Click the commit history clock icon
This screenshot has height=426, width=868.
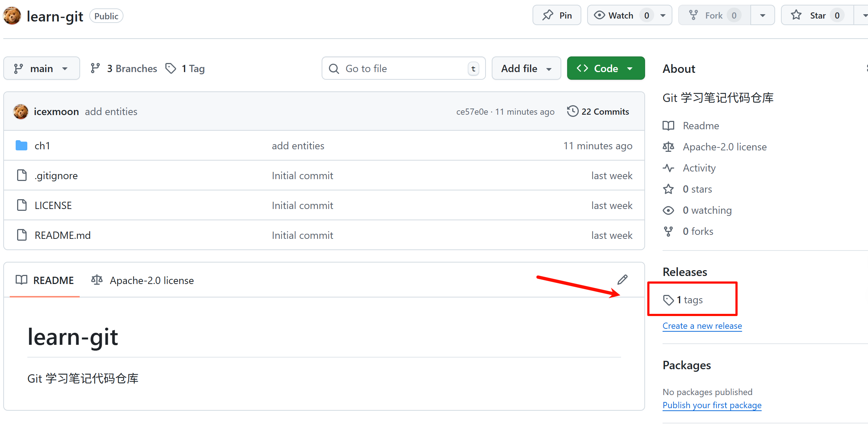573,111
